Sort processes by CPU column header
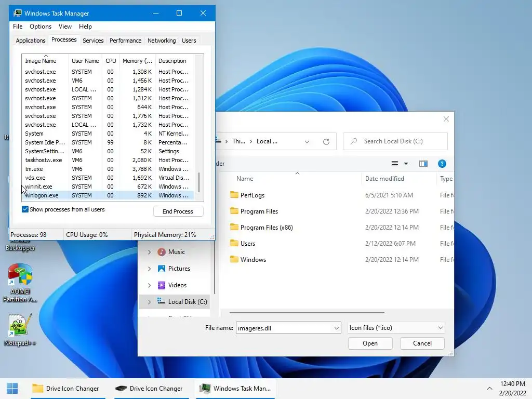The height and width of the screenshot is (399, 532). point(111,61)
